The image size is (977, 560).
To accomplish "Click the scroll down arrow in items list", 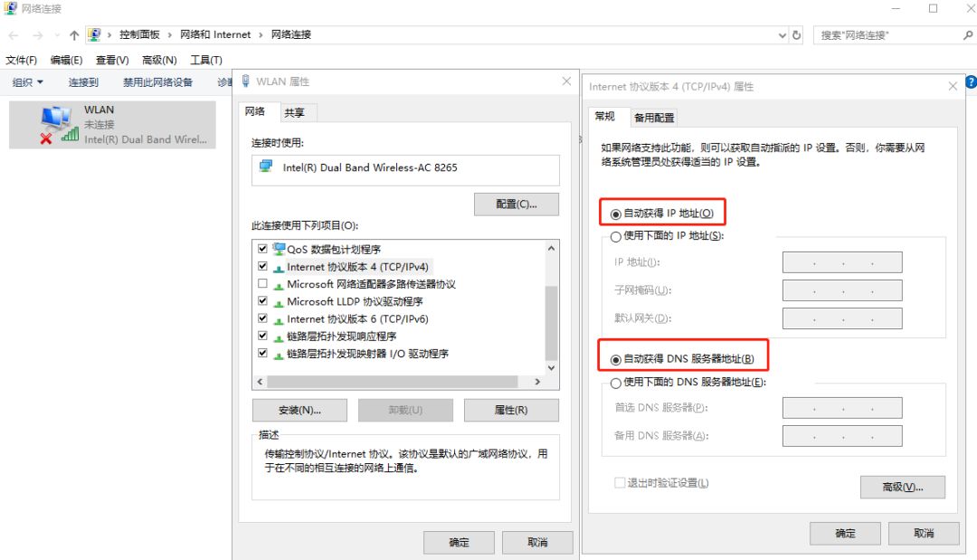I will (x=551, y=367).
